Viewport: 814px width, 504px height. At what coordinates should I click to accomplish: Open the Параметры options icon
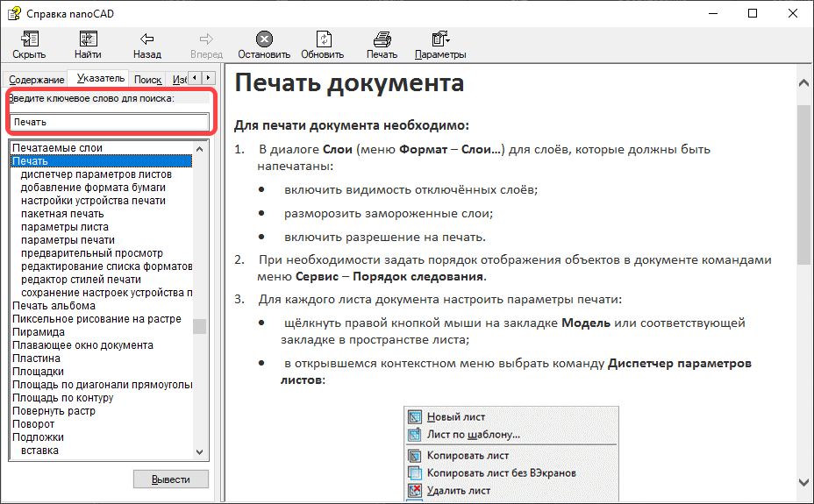click(x=440, y=39)
